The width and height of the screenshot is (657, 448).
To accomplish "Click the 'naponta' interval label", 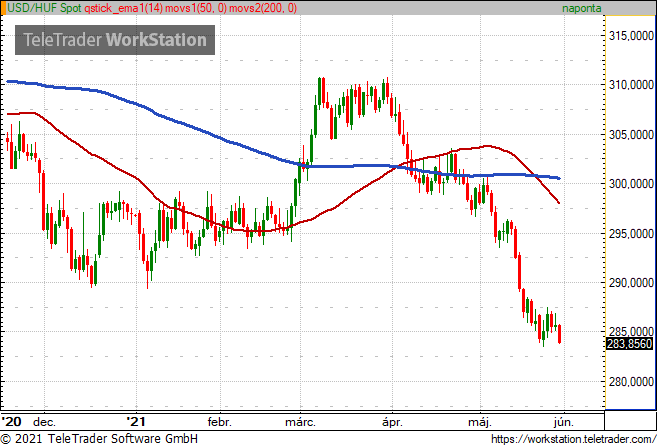I will (582, 8).
